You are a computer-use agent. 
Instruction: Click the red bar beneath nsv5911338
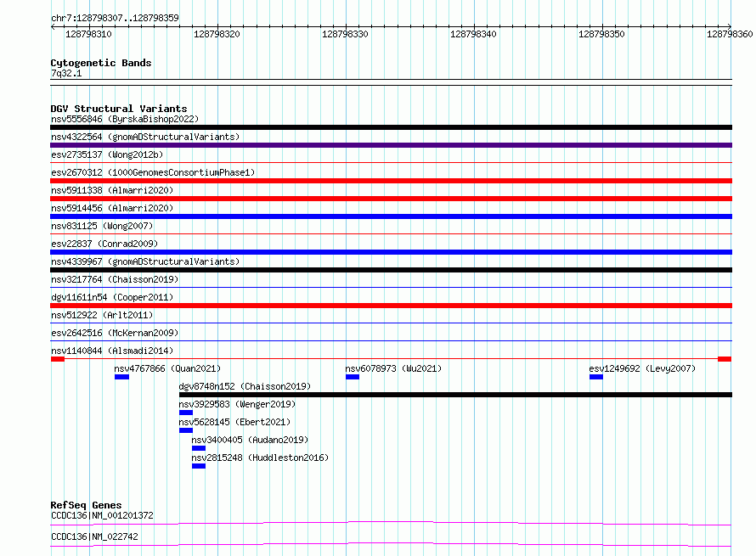[x=391, y=199]
